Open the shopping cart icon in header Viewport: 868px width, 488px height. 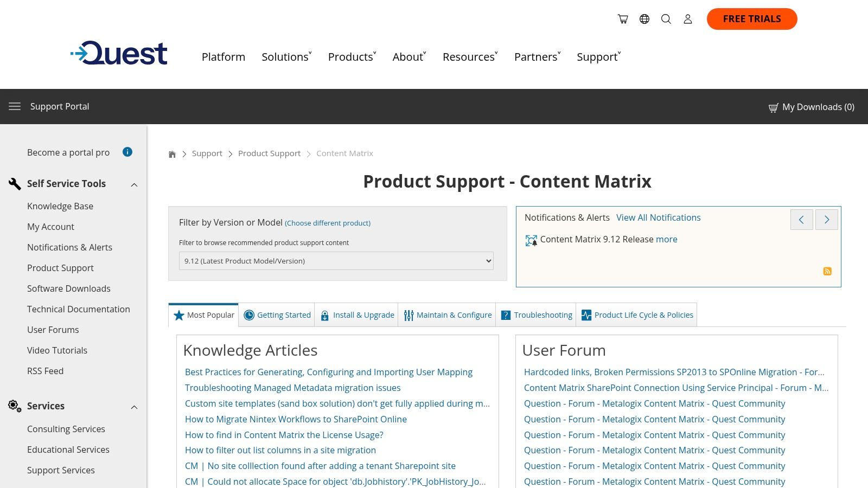[622, 18]
